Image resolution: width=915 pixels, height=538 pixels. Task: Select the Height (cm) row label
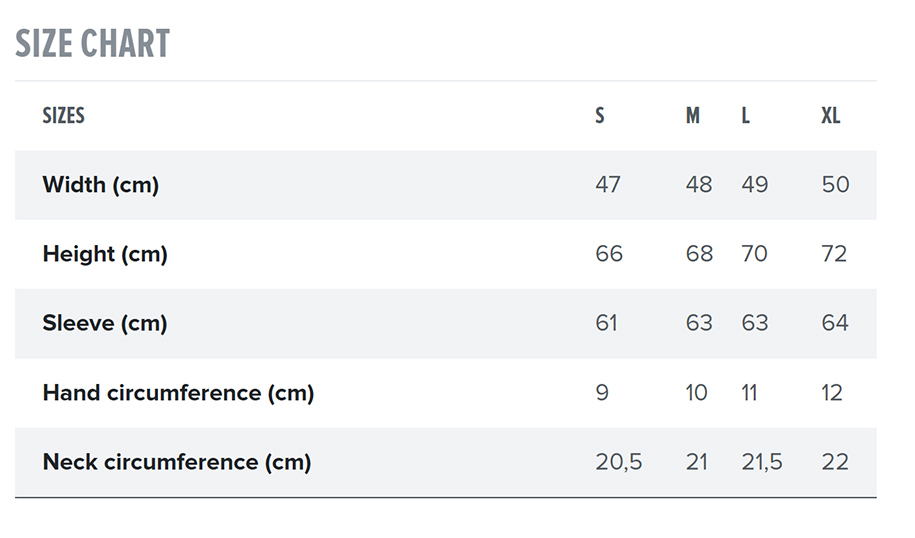click(x=105, y=254)
